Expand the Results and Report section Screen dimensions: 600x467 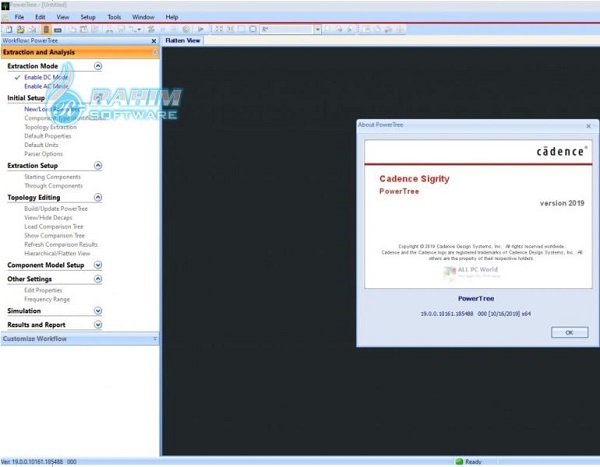98,325
